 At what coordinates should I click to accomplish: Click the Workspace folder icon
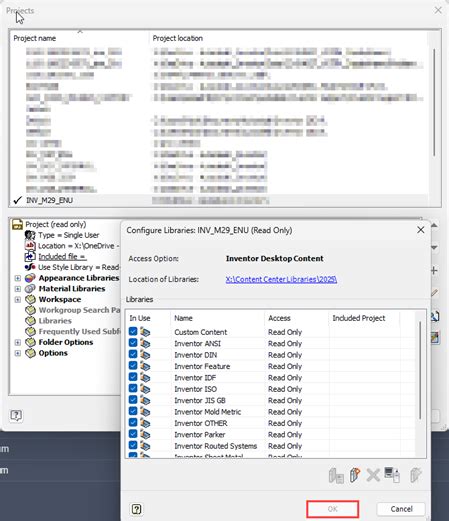pos(30,299)
